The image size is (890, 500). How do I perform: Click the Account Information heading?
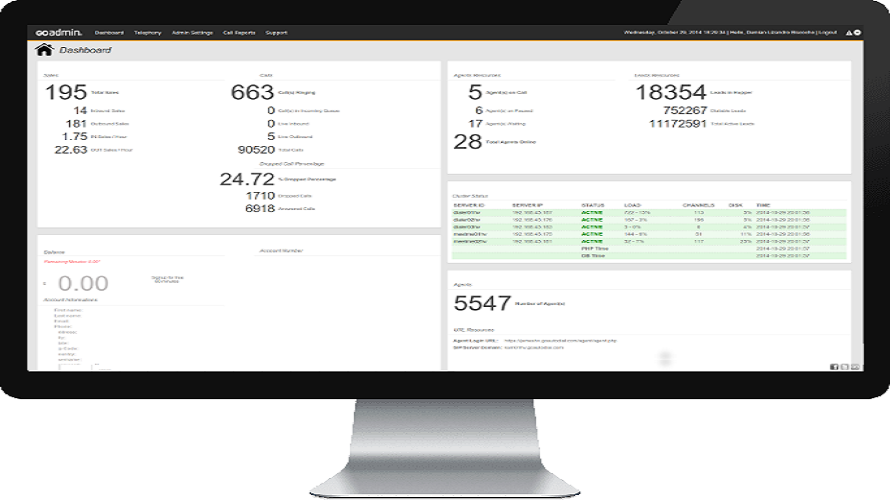(70, 300)
